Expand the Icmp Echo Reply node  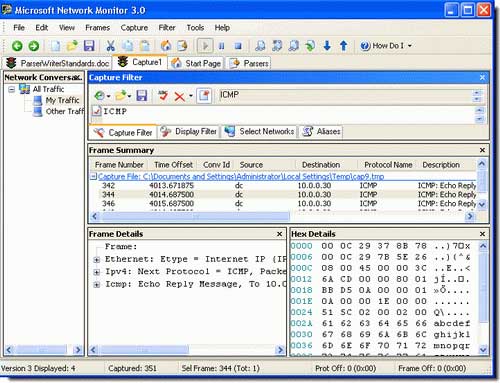point(97,285)
